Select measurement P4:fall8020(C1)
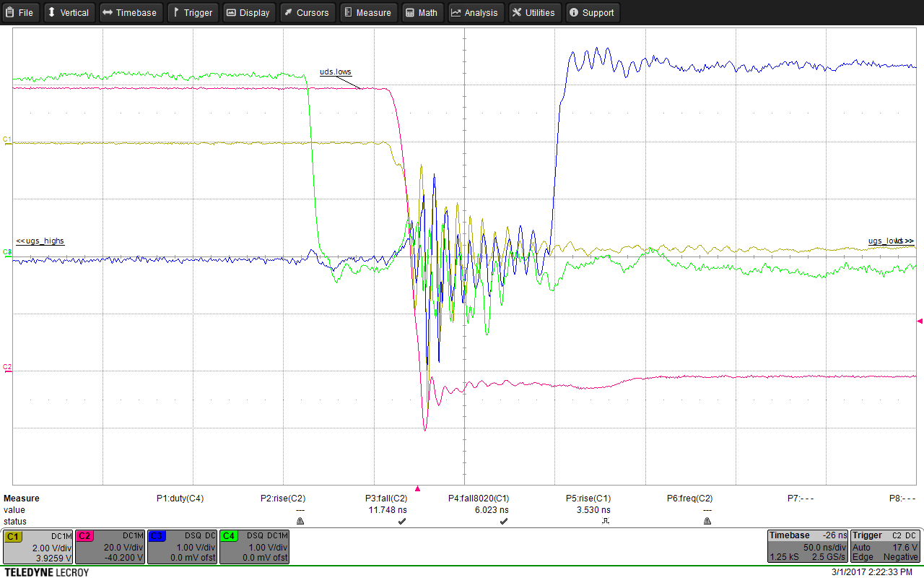Image resolution: width=924 pixels, height=578 pixels. coord(479,499)
